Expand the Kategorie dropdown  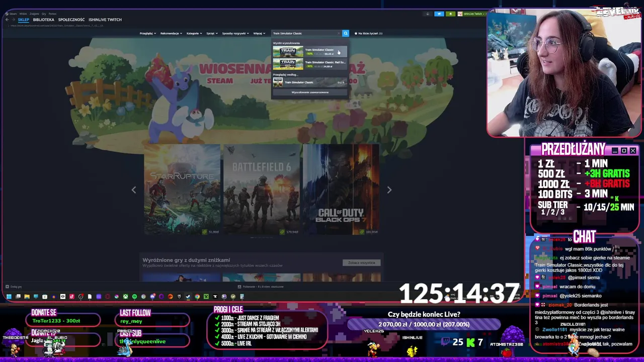194,33
